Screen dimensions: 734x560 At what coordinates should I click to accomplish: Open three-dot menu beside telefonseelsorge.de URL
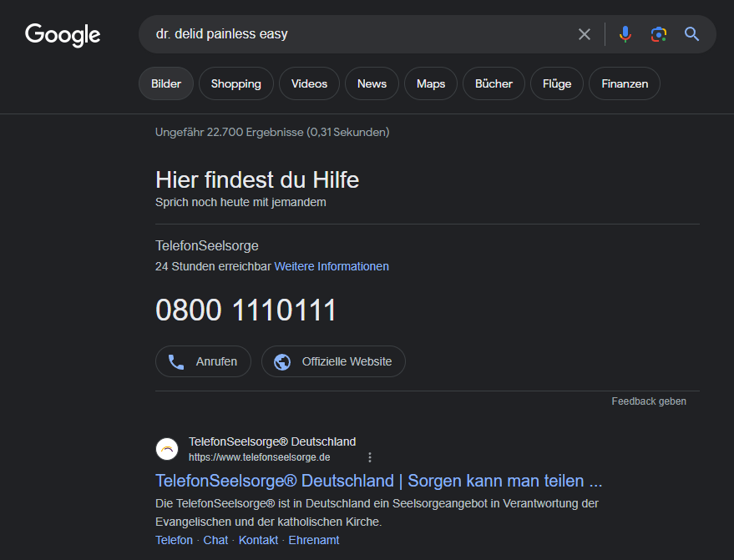(x=370, y=457)
